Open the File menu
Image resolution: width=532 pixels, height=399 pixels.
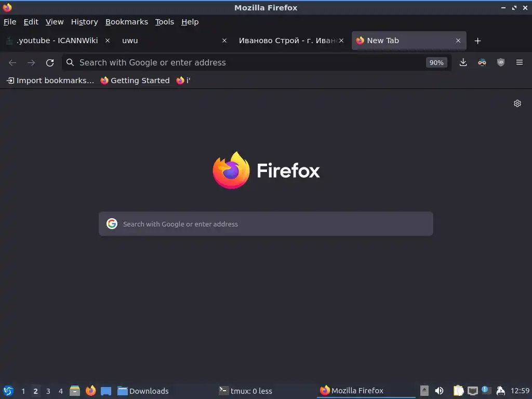[10, 22]
